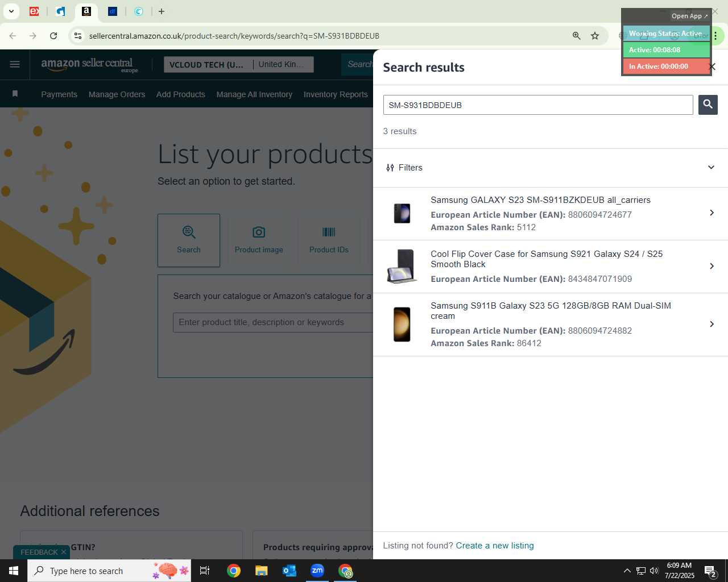Screen dimensions: 728x582
Task: Select the Search option card
Action: tap(189, 240)
